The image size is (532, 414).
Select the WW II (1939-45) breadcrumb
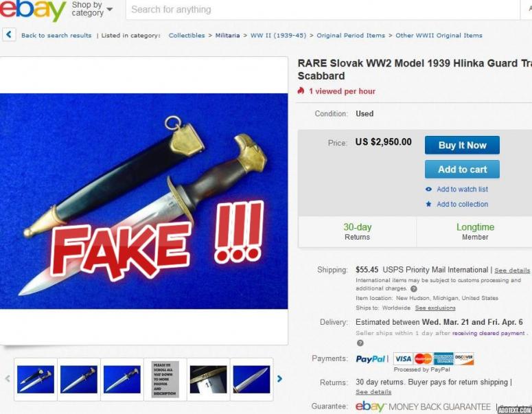point(278,35)
